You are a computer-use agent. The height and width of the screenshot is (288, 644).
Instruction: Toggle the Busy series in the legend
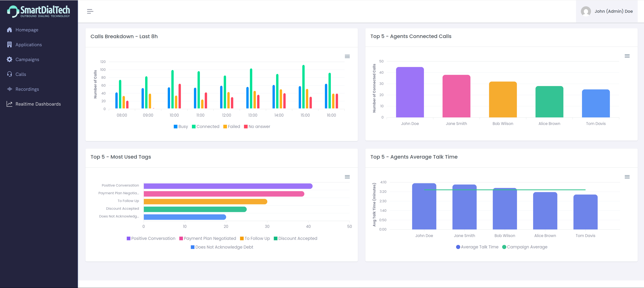(181, 127)
